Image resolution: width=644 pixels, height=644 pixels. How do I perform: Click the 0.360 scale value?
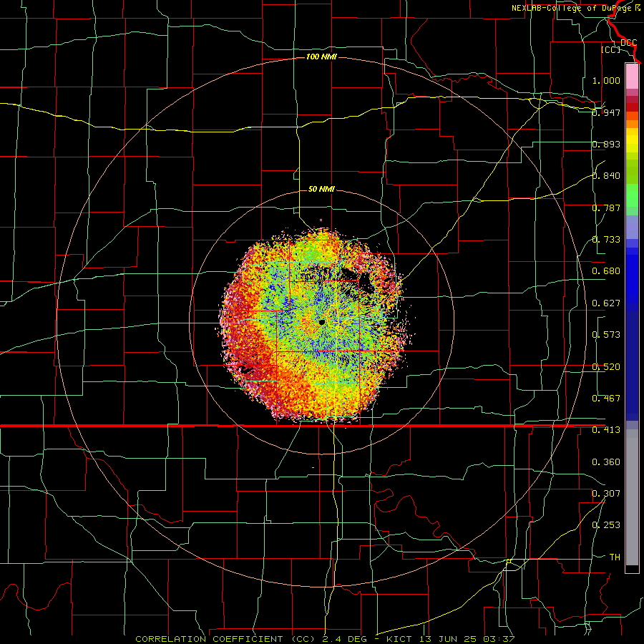click(x=606, y=462)
